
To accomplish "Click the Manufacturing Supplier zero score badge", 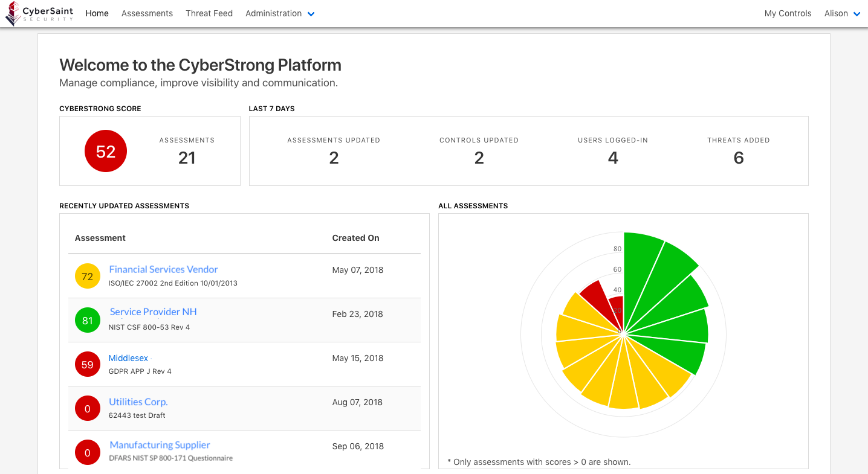I will pos(88,452).
